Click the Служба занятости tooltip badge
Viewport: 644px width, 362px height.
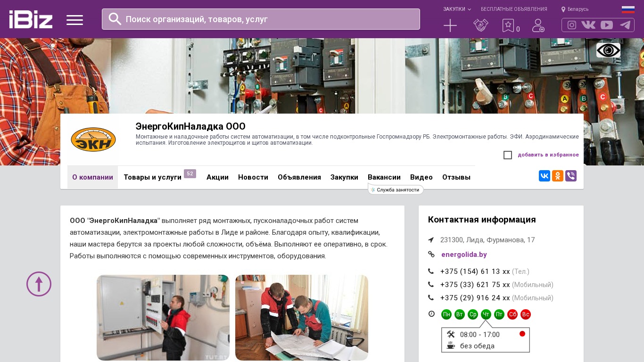396,189
